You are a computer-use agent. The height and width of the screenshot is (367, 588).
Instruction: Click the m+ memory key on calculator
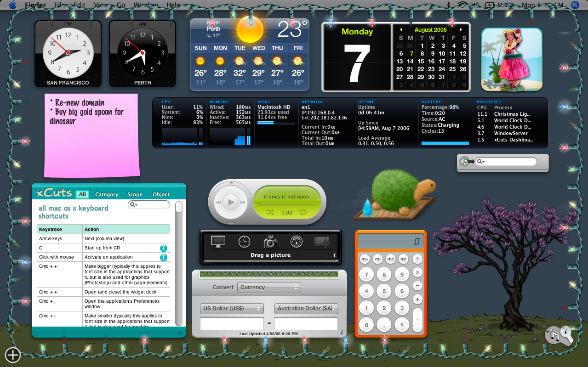click(365, 259)
